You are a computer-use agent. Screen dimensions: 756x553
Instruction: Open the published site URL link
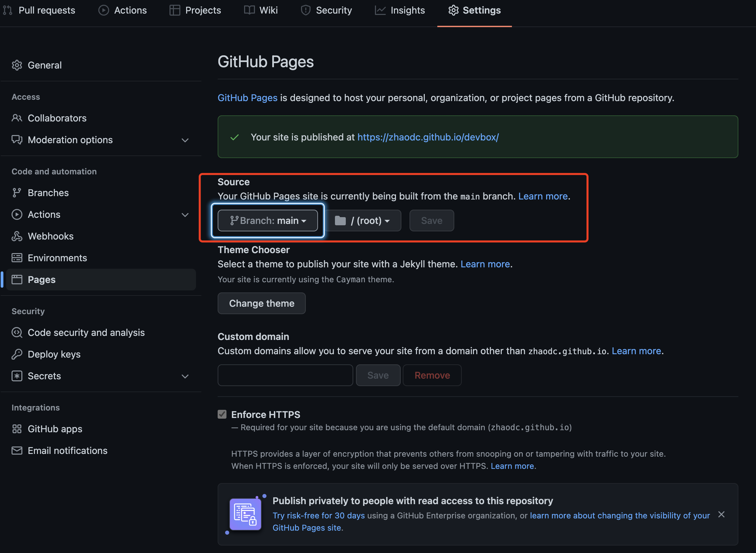[428, 137]
